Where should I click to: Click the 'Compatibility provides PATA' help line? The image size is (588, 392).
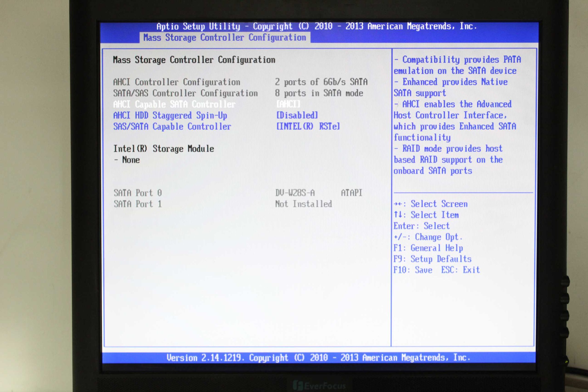pyautogui.click(x=458, y=60)
